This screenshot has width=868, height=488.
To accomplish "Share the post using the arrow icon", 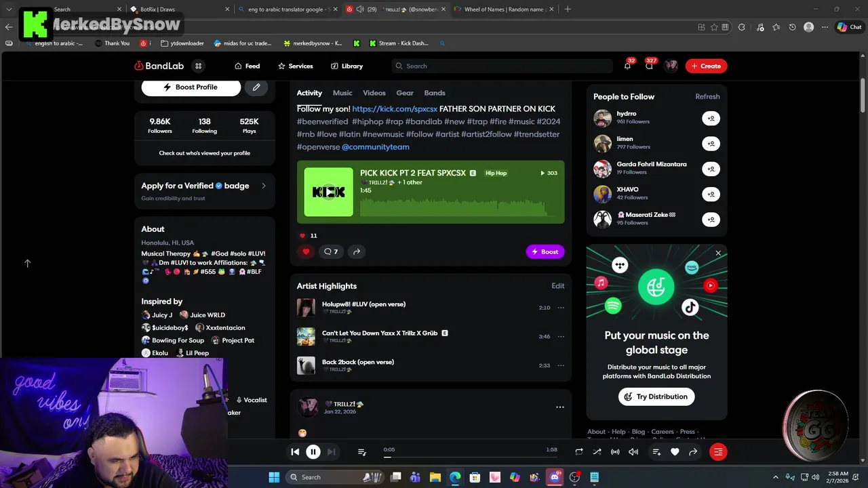I will 356,251.
